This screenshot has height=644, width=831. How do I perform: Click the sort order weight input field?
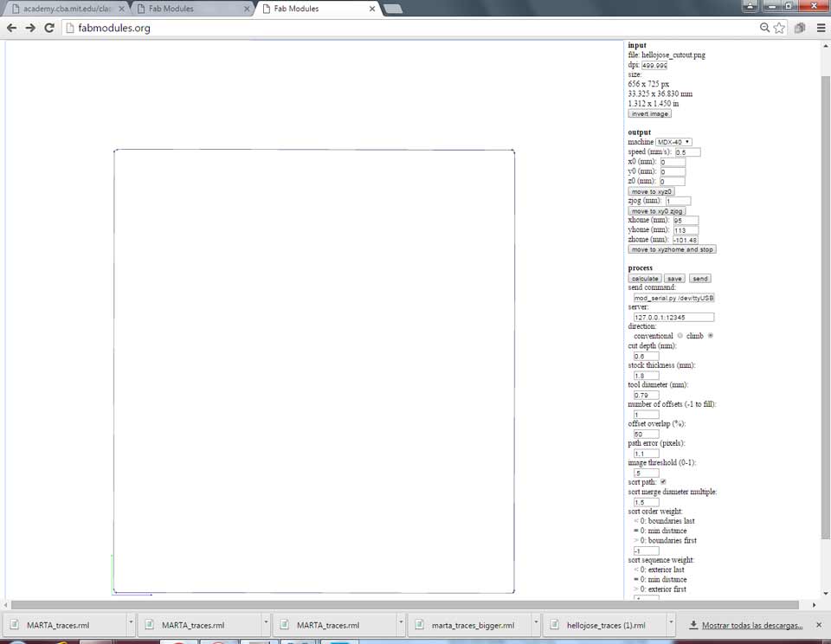tap(646, 551)
